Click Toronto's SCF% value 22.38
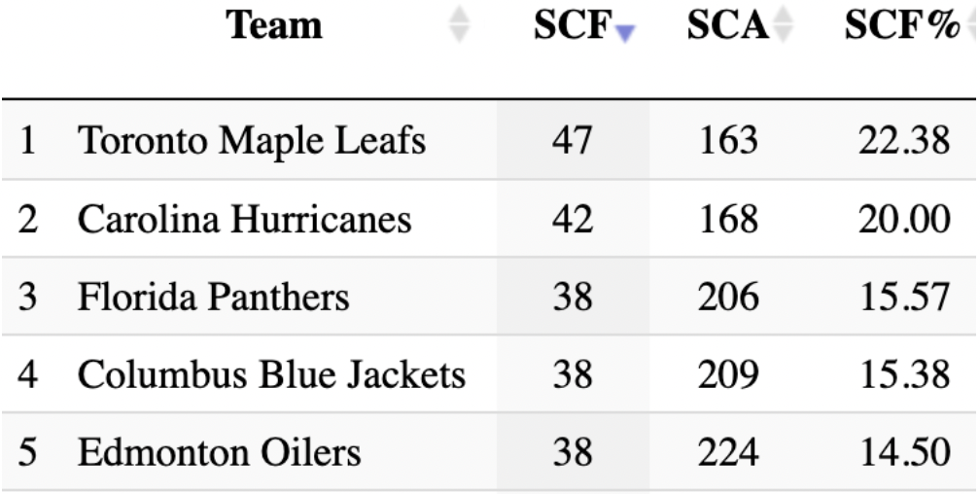This screenshot has height=494, width=980. pyautogui.click(x=903, y=142)
